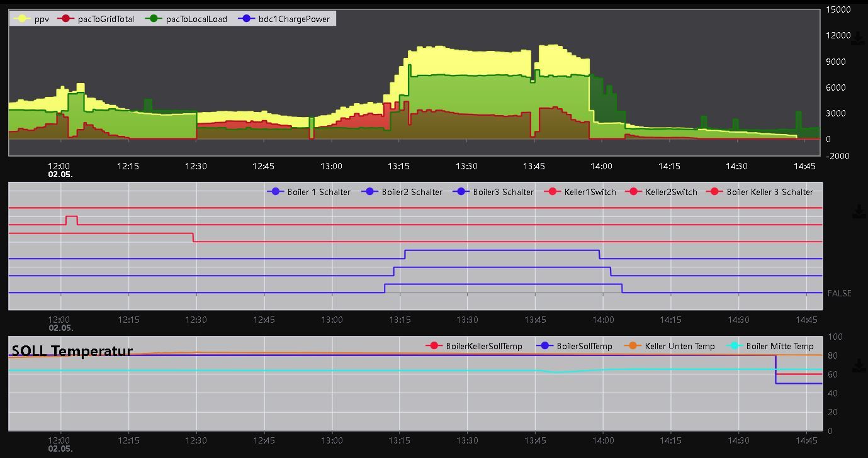Click the 80 value on temperature axis
This screenshot has height=458, width=868.
click(x=833, y=355)
